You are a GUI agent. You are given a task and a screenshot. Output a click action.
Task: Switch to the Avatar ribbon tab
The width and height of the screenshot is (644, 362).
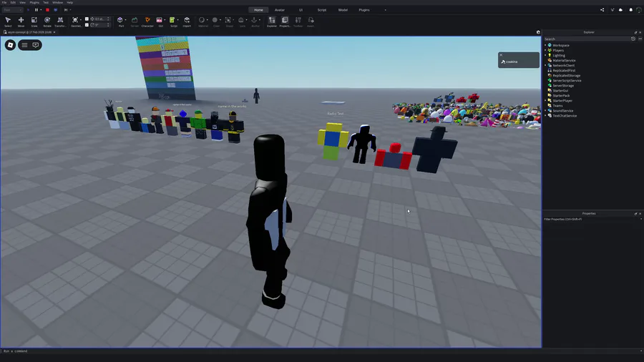point(280,10)
